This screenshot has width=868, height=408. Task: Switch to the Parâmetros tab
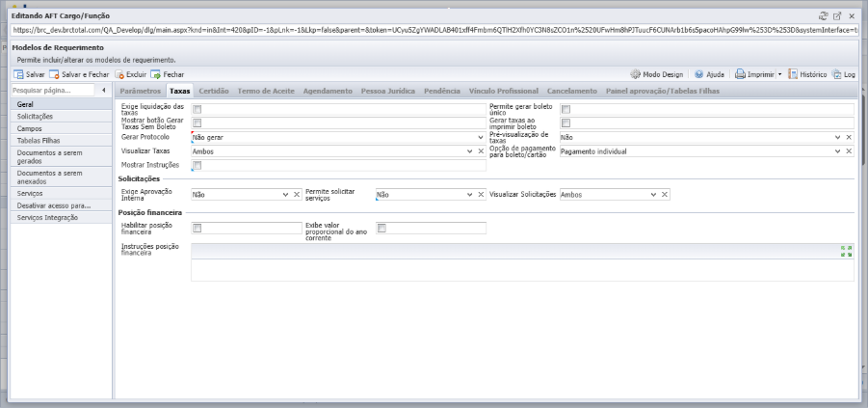tap(140, 91)
